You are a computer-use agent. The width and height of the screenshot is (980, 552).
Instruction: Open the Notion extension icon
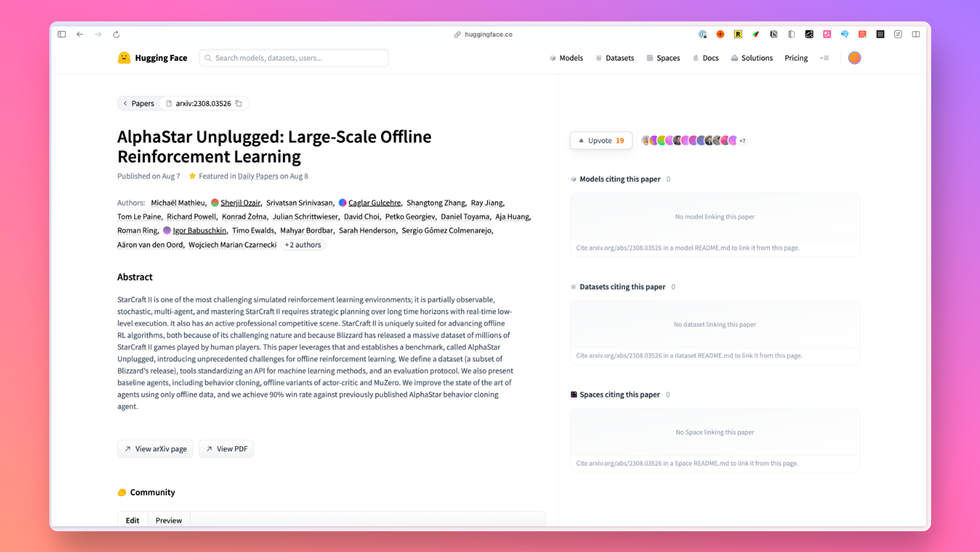tap(774, 34)
